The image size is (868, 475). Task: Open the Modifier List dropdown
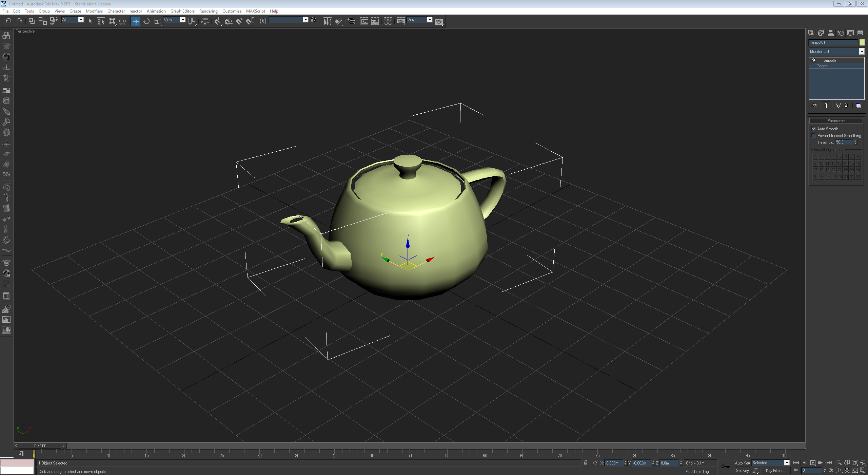point(862,52)
